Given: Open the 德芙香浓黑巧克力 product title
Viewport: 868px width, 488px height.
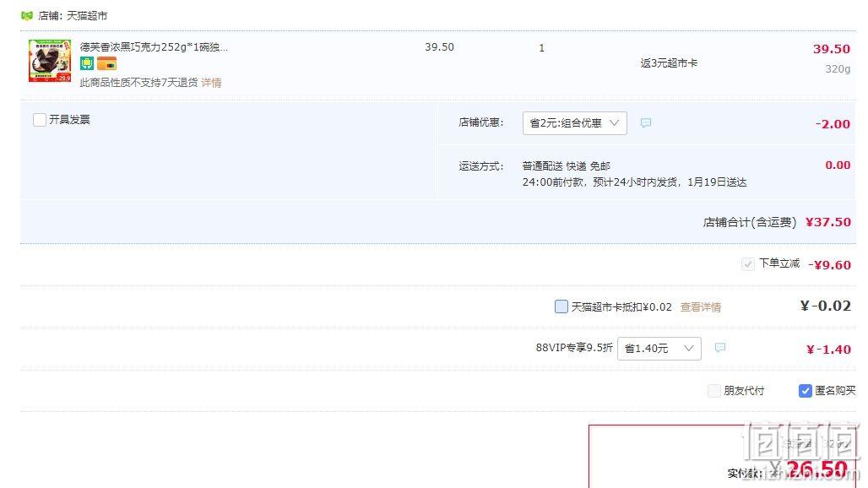Looking at the screenshot, I should [x=154, y=47].
